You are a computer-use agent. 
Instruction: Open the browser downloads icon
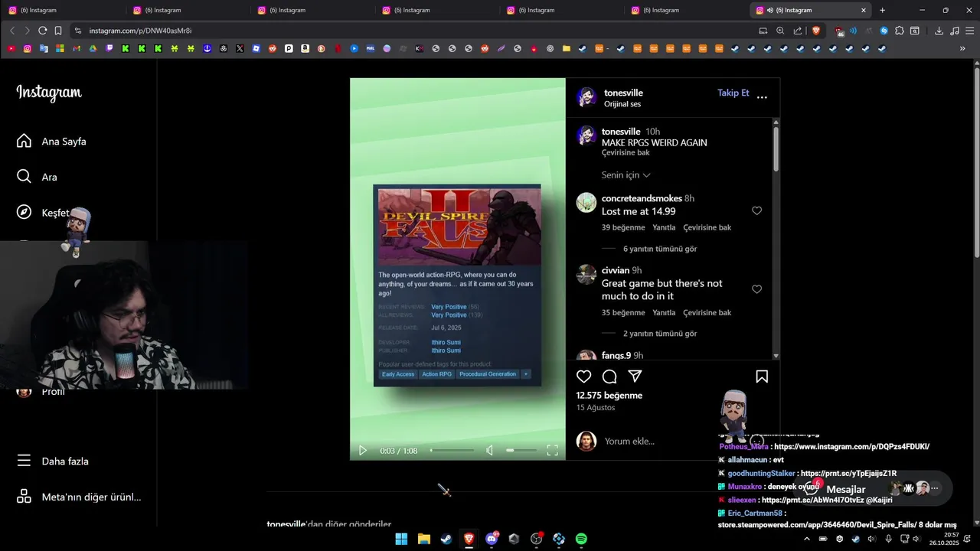click(939, 31)
